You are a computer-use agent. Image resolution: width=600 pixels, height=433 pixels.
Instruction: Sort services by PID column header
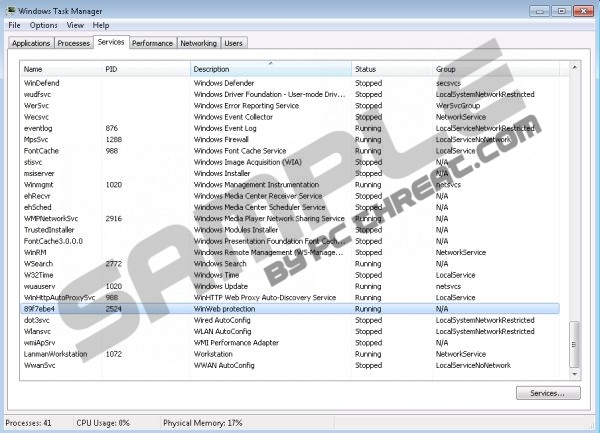click(145, 68)
